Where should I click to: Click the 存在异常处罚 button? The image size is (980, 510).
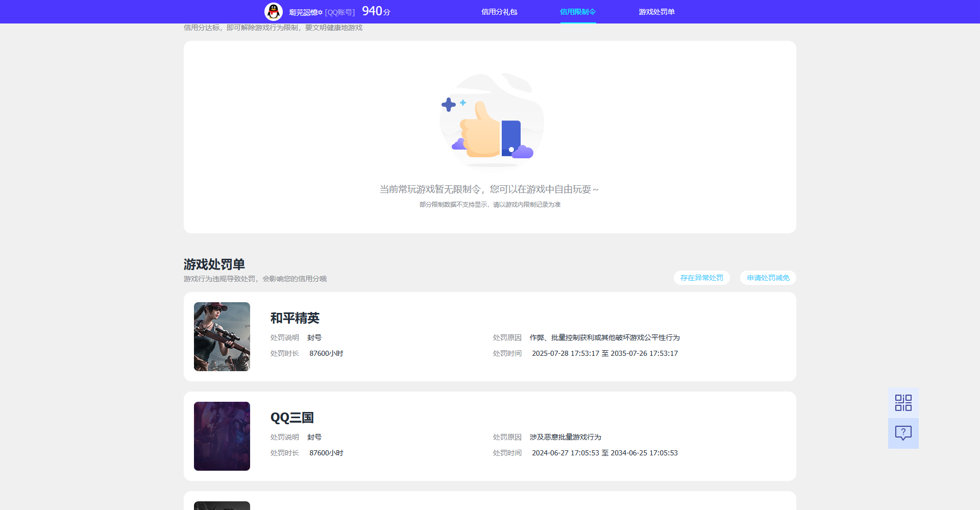tap(702, 277)
